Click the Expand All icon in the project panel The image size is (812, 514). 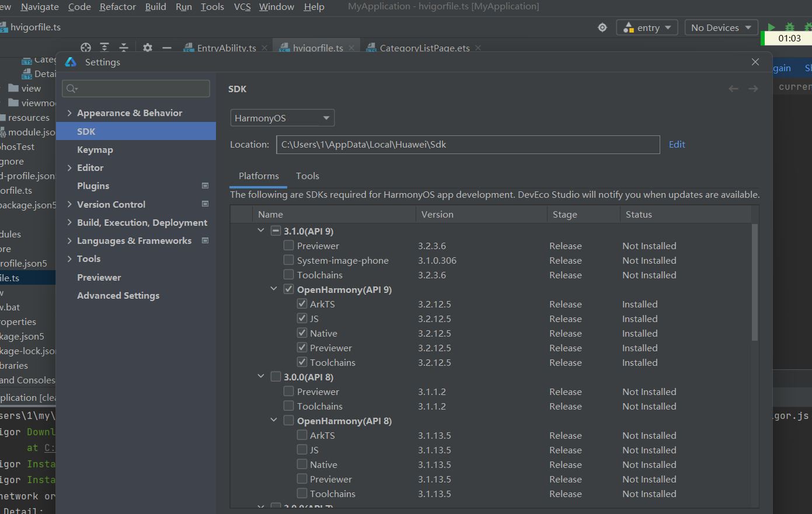pos(104,48)
